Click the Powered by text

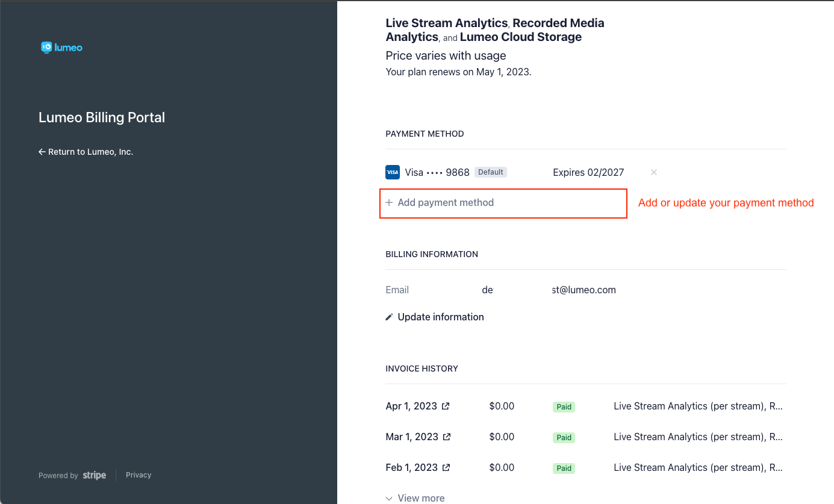click(x=58, y=476)
